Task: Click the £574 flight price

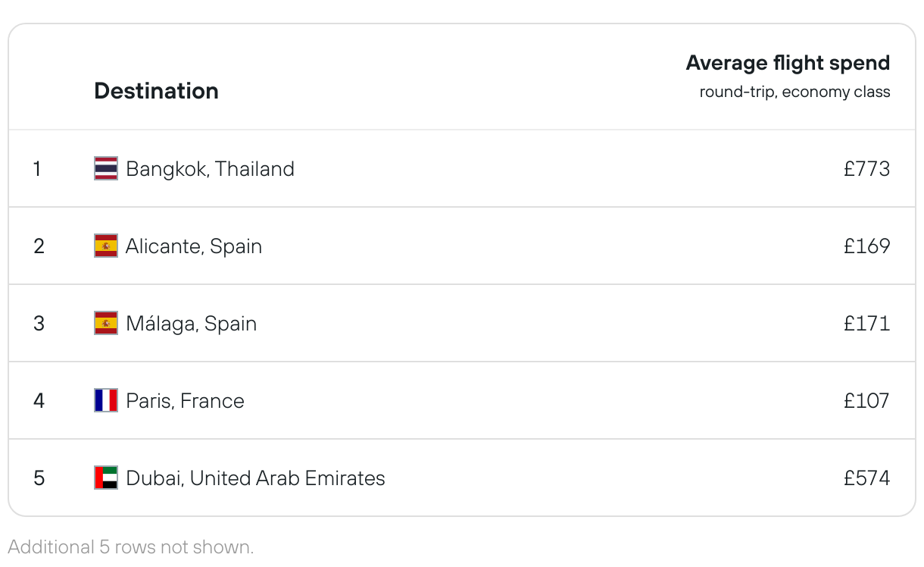Action: (x=866, y=478)
